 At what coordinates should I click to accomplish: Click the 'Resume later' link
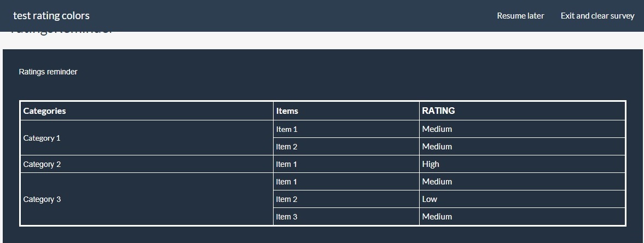tap(520, 16)
